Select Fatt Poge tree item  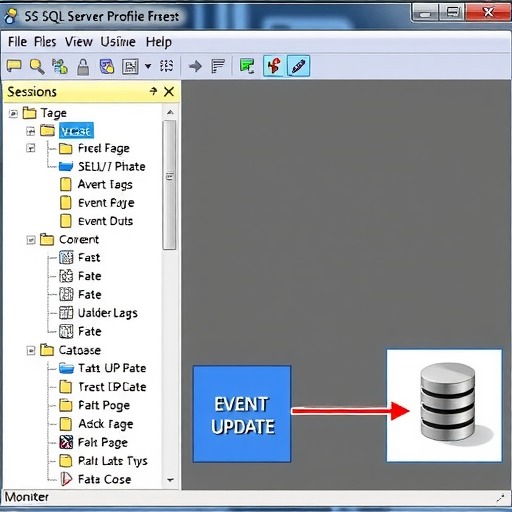pos(104,405)
